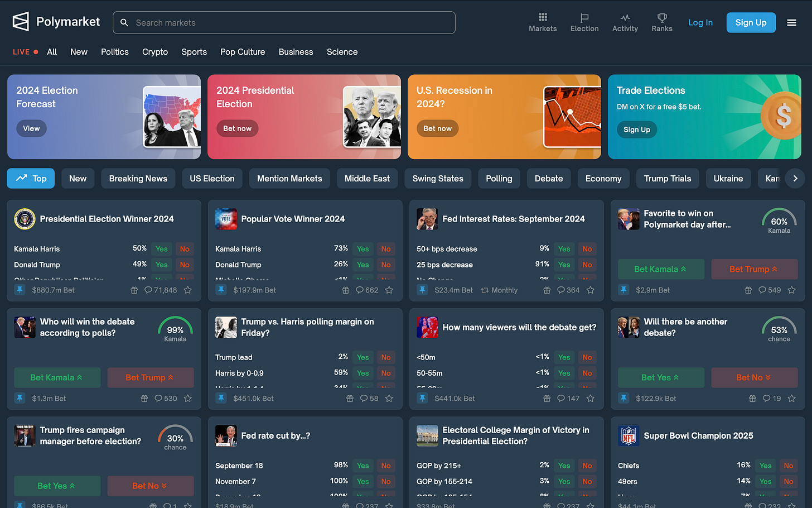The height and width of the screenshot is (508, 812).
Task: Open the hamburger menu
Action: (791, 23)
